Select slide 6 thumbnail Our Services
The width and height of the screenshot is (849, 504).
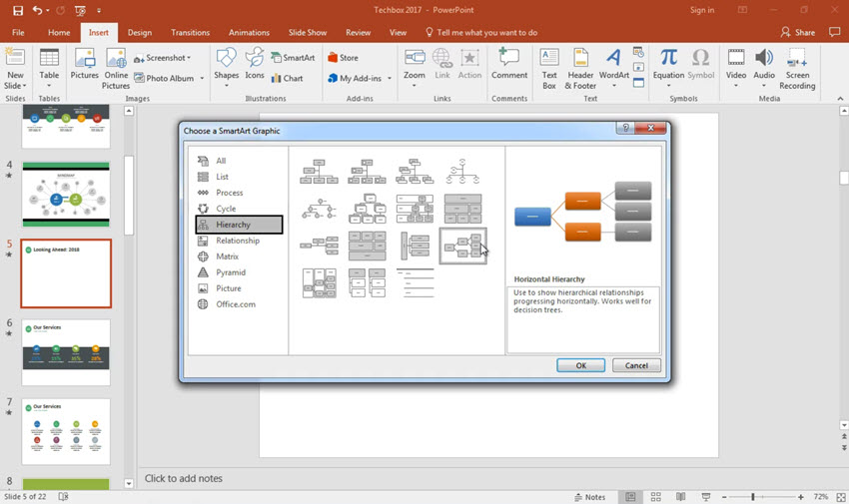click(66, 352)
